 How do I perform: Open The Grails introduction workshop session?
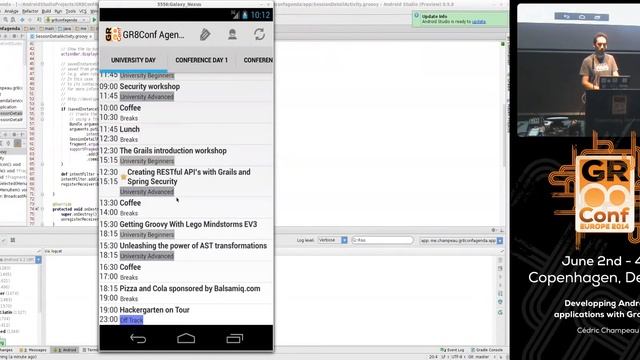[186, 155]
